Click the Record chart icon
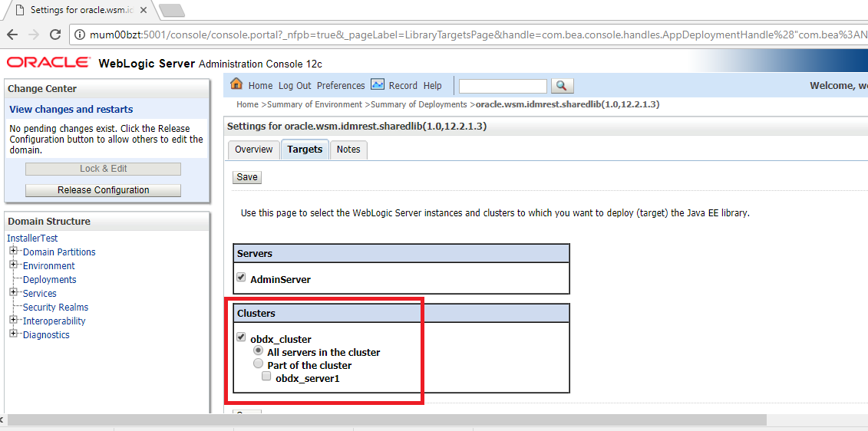This screenshot has height=431, width=868. click(x=378, y=84)
